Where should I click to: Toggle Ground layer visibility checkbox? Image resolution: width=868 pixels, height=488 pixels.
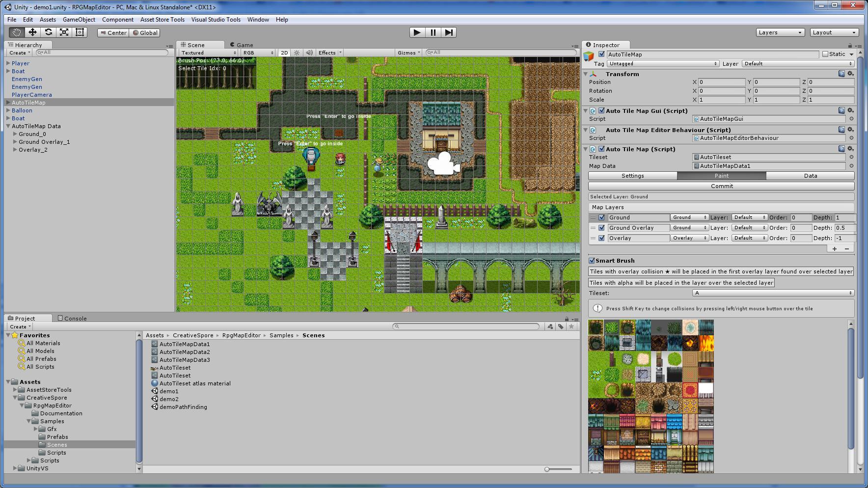coord(601,217)
